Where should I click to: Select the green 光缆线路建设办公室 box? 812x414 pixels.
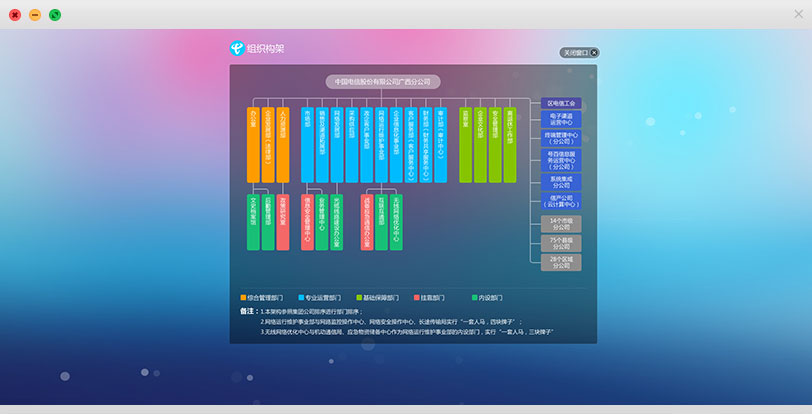(x=337, y=222)
